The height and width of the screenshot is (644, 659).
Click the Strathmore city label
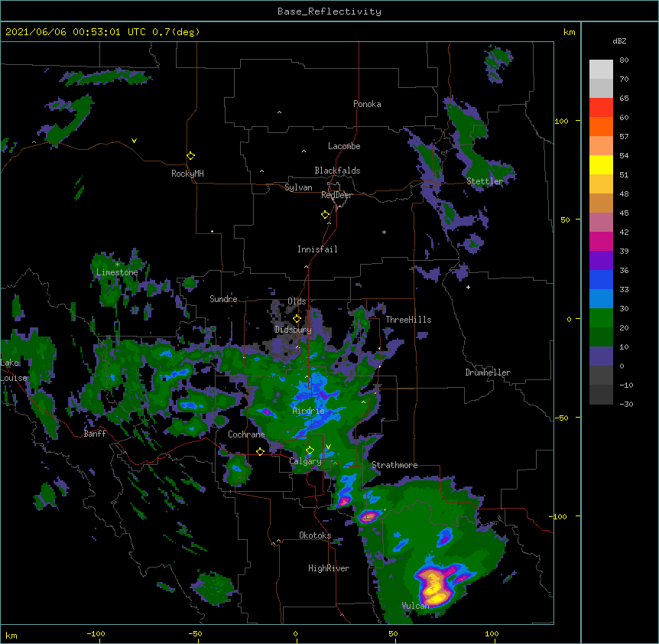[x=394, y=465]
